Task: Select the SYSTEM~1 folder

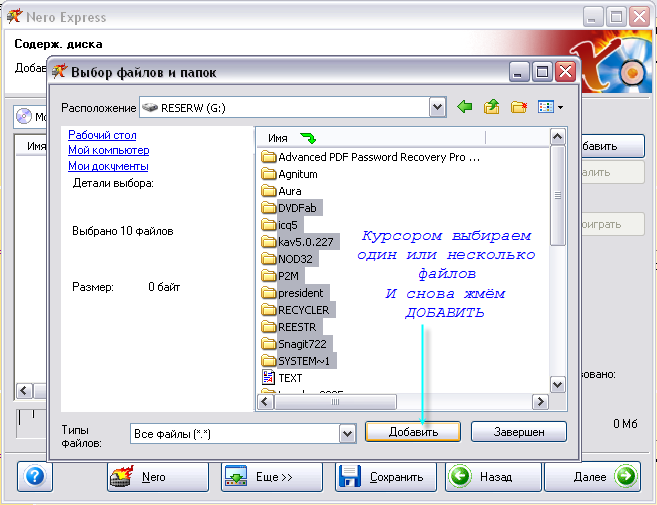Action: [x=298, y=361]
